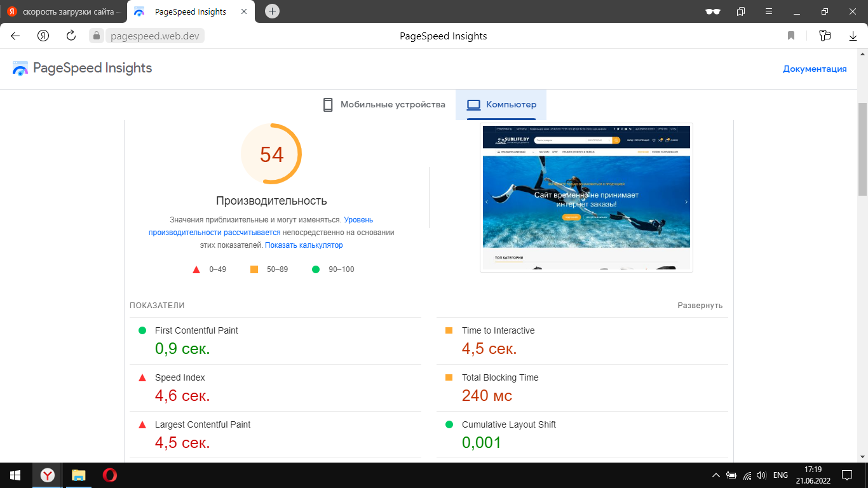868x488 pixels.
Task: Switch to Мобильные устройства tab
Action: click(x=384, y=105)
